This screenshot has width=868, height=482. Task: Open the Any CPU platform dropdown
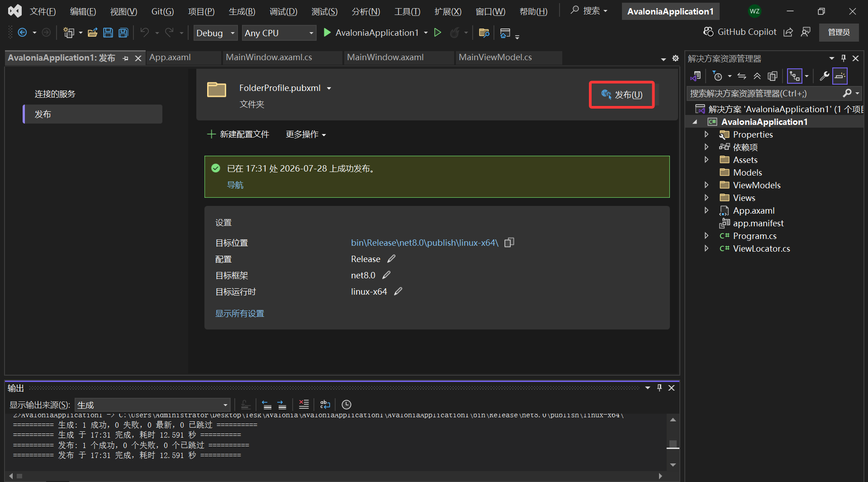[279, 33]
